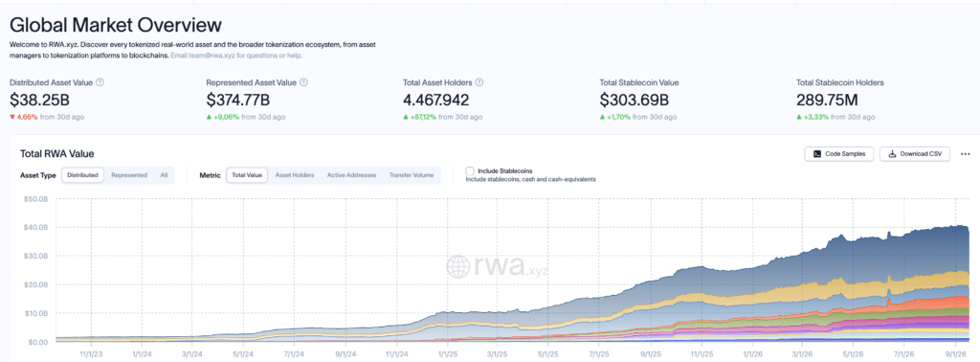This screenshot has height=362, width=980.
Task: Click the 7/1/25 x-axis date label
Action: [x=599, y=353]
